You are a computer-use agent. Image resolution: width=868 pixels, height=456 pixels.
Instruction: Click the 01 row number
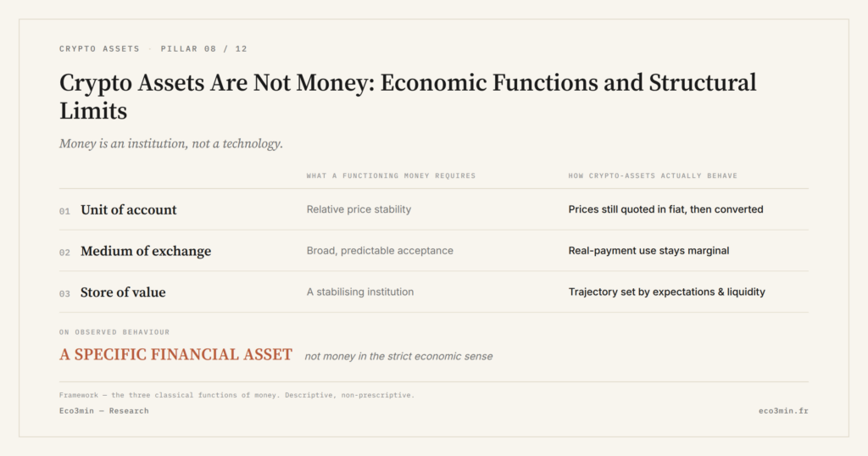(x=64, y=211)
